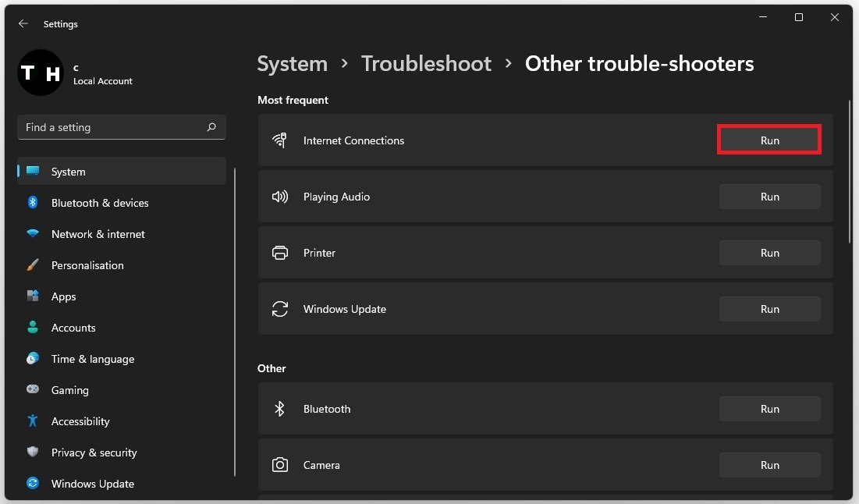The height and width of the screenshot is (504, 859).
Task: Click the search magnifier icon
Action: pyautogui.click(x=211, y=127)
